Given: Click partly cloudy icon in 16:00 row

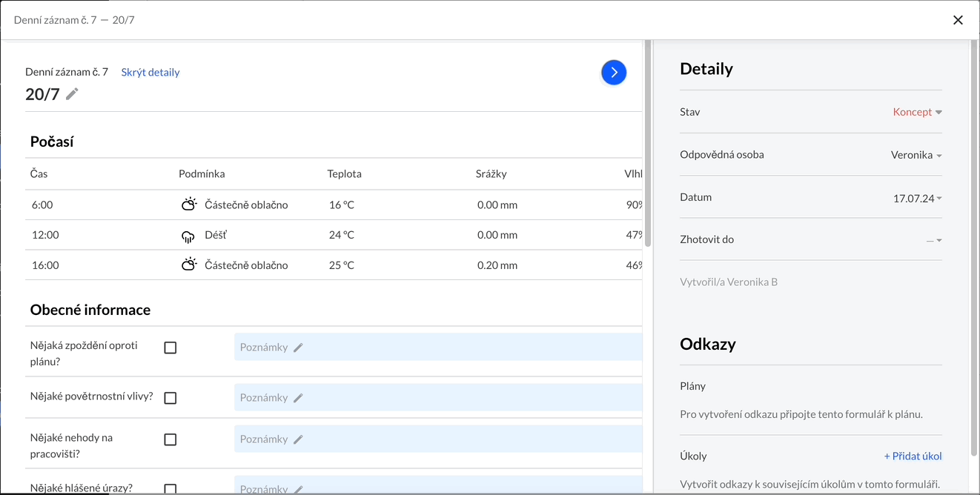Looking at the screenshot, I should (189, 264).
